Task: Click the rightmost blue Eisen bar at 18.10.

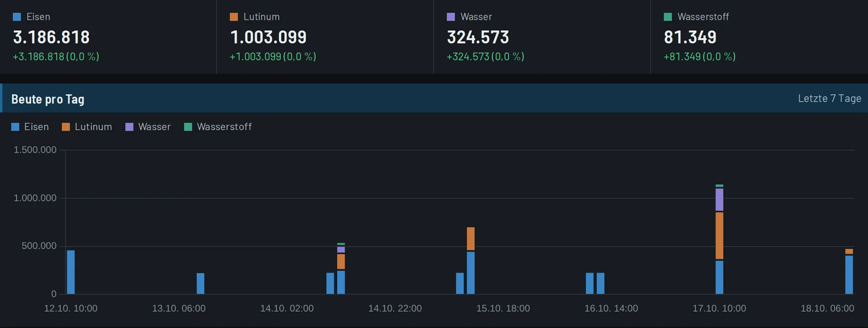Action: (x=849, y=275)
